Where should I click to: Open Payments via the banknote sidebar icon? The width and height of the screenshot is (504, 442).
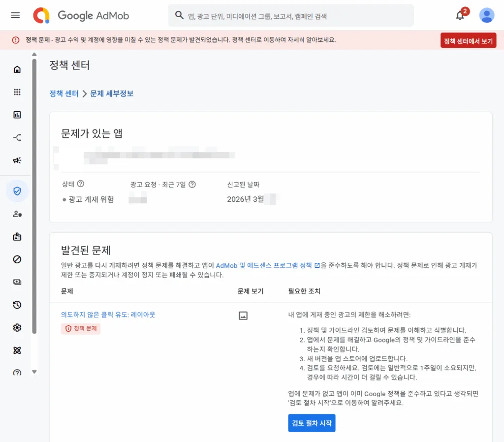tap(17, 282)
